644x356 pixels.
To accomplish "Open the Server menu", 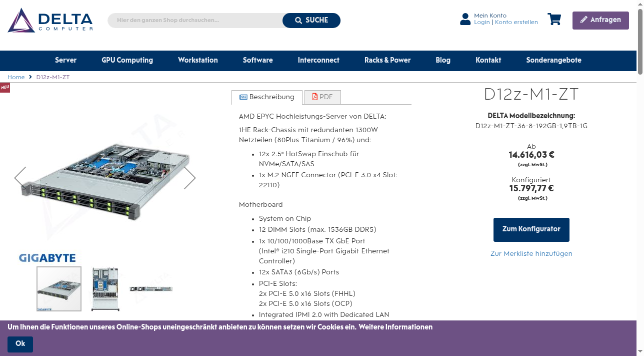I will coord(65,60).
